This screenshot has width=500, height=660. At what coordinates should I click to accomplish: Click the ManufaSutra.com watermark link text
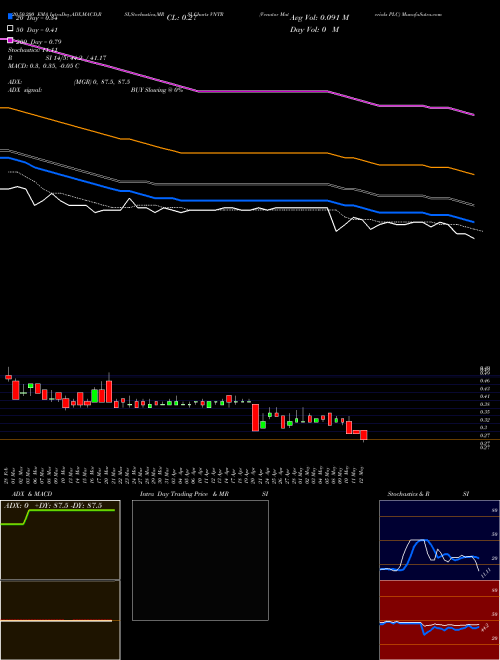(x=422, y=14)
